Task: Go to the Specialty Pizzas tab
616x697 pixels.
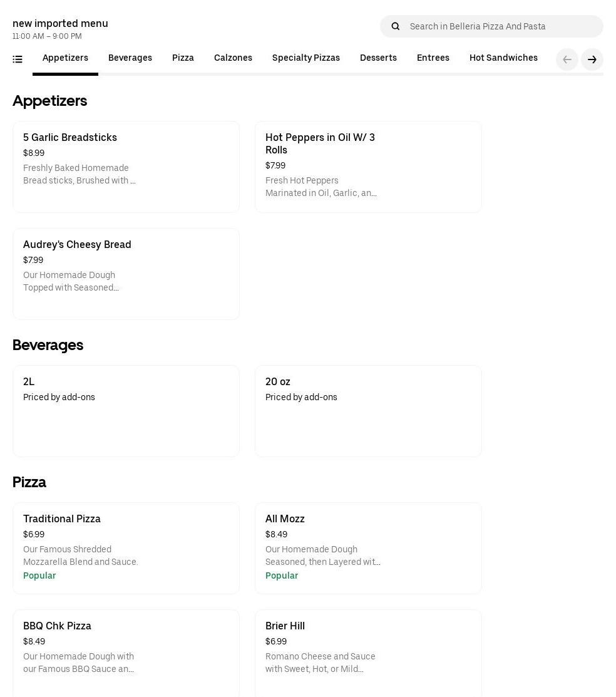Action: (305, 58)
